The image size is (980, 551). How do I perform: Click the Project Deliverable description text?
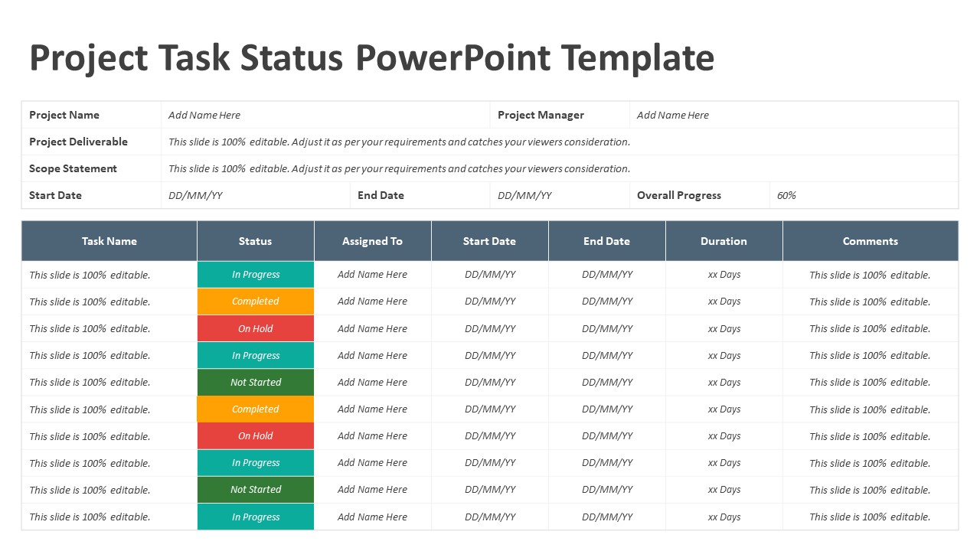coord(399,142)
